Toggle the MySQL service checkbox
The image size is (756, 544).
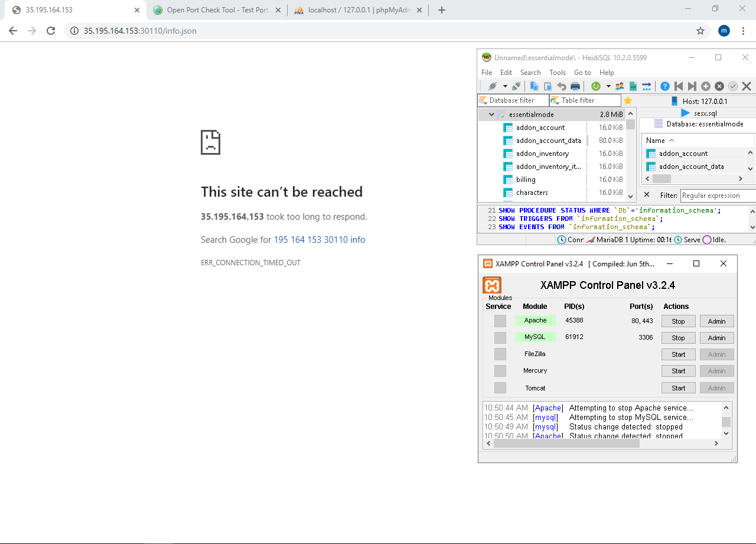500,338
